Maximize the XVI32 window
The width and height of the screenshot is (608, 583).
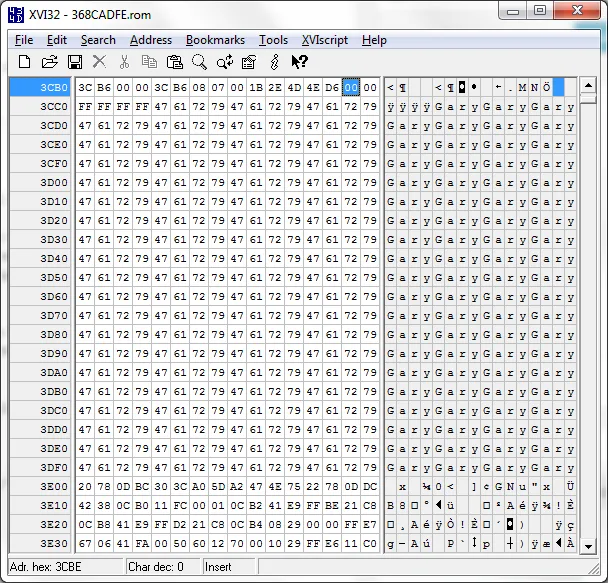(540, 11)
